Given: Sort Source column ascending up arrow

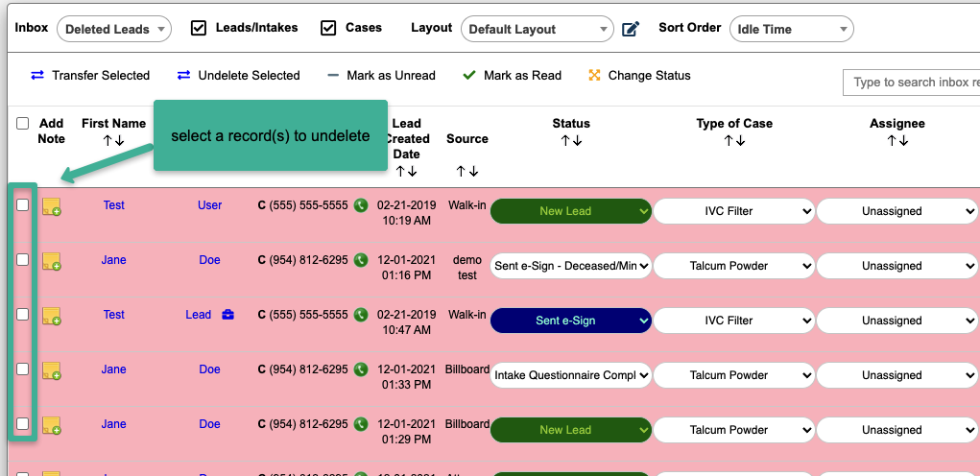Looking at the screenshot, I should point(462,171).
